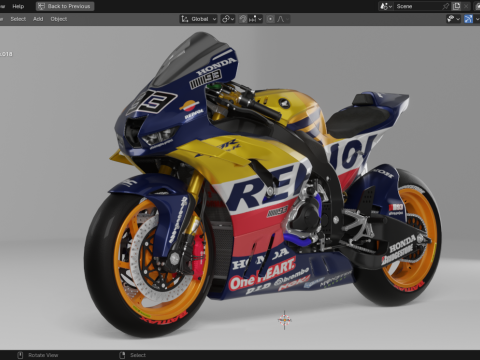
Task: Open the Help menu
Action: pyautogui.click(x=18, y=6)
